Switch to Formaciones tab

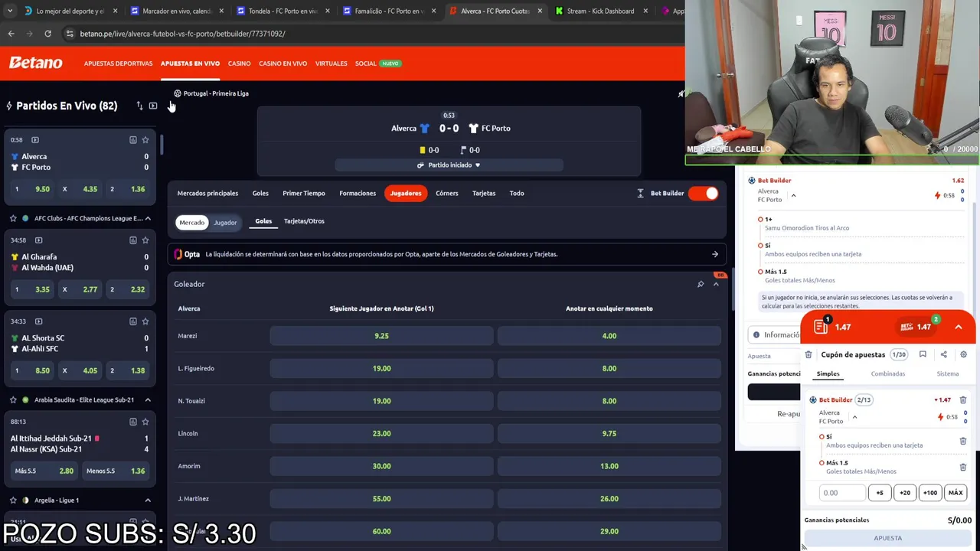358,194
